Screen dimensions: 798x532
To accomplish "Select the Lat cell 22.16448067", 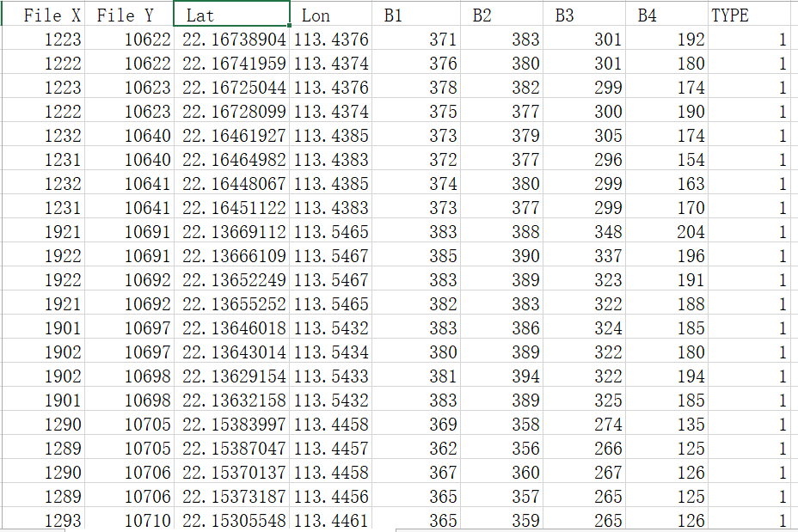I will pos(231,183).
